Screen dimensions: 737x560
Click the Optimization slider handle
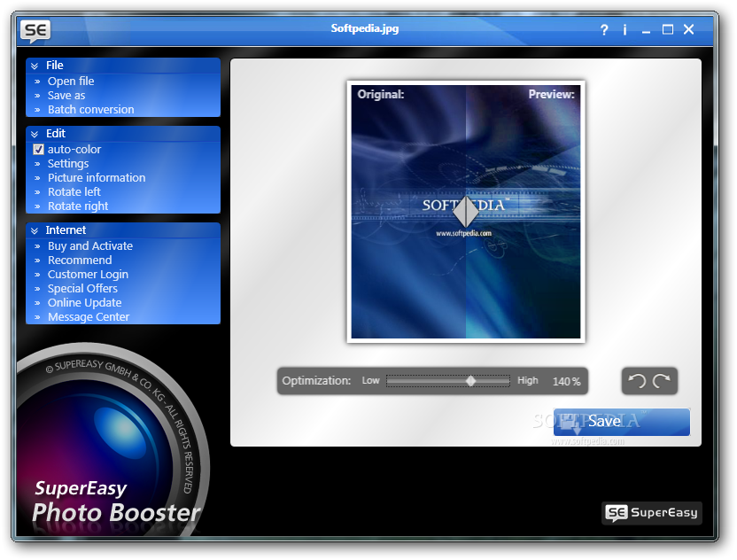click(470, 381)
